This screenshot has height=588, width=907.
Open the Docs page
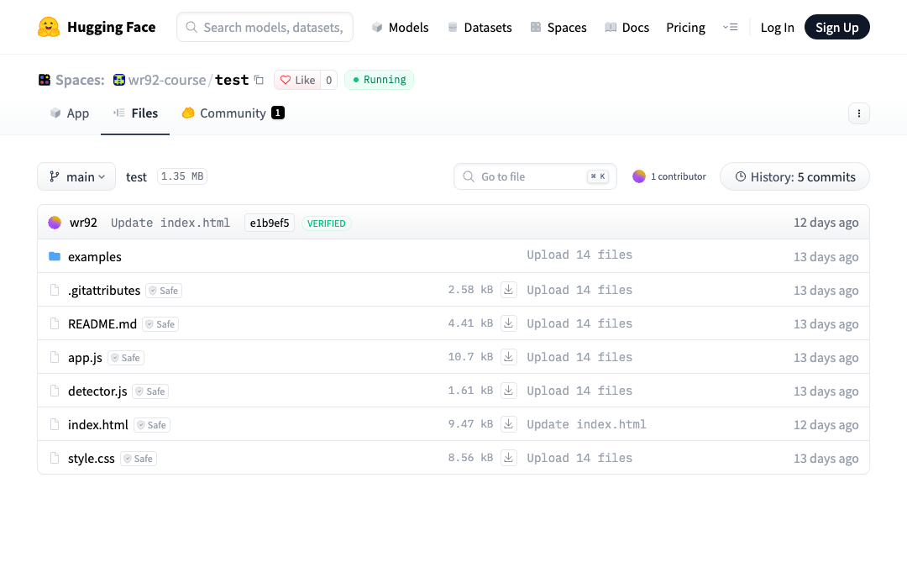627,27
